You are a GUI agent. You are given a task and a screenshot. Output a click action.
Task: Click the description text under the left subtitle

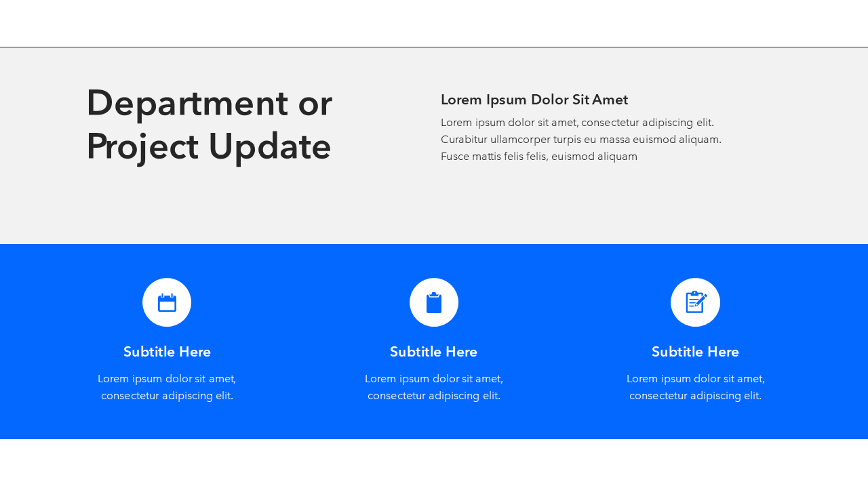(x=167, y=387)
